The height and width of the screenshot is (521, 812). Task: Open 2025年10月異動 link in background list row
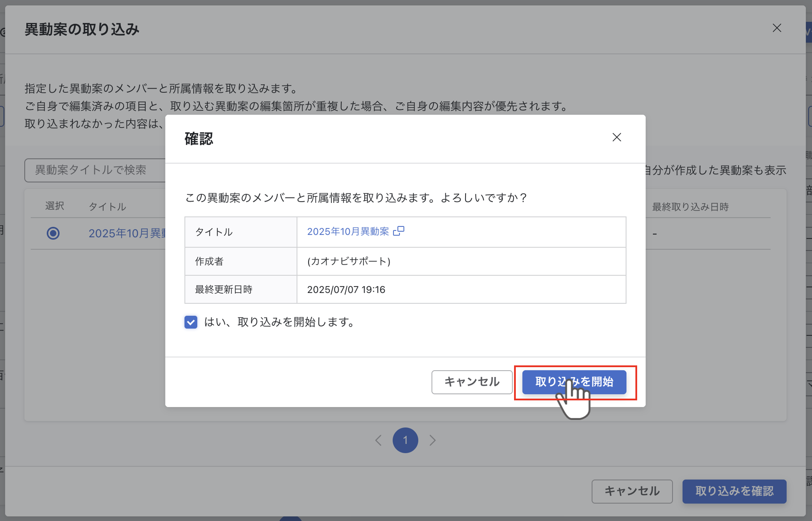[127, 233]
